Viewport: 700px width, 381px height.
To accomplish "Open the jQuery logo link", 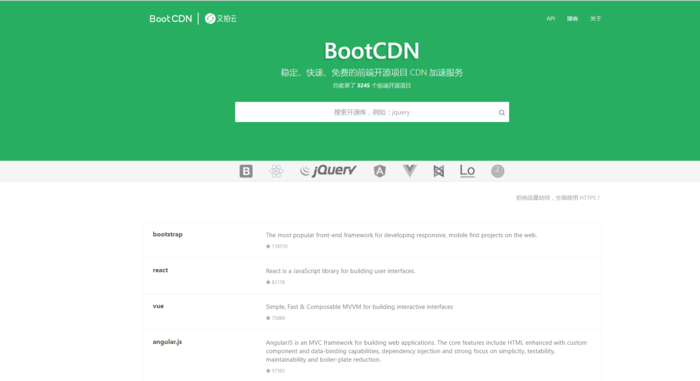I will pos(328,171).
